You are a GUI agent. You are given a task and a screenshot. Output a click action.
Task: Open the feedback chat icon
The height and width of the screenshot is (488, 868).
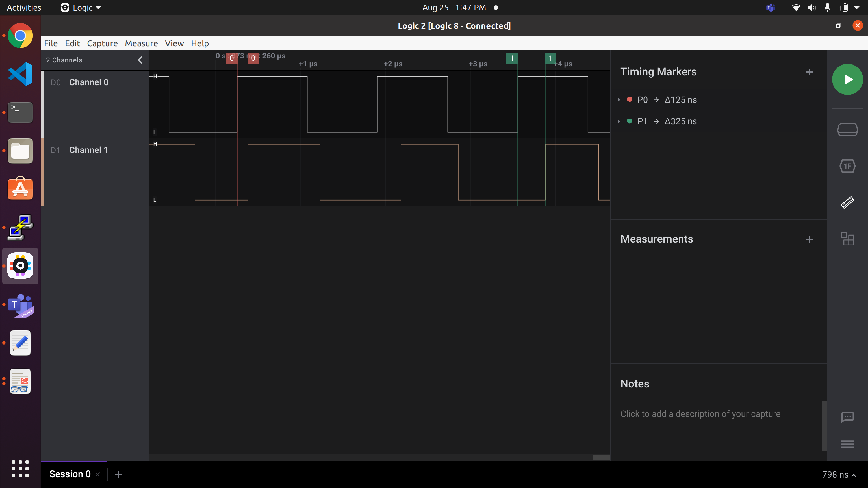pos(847,417)
